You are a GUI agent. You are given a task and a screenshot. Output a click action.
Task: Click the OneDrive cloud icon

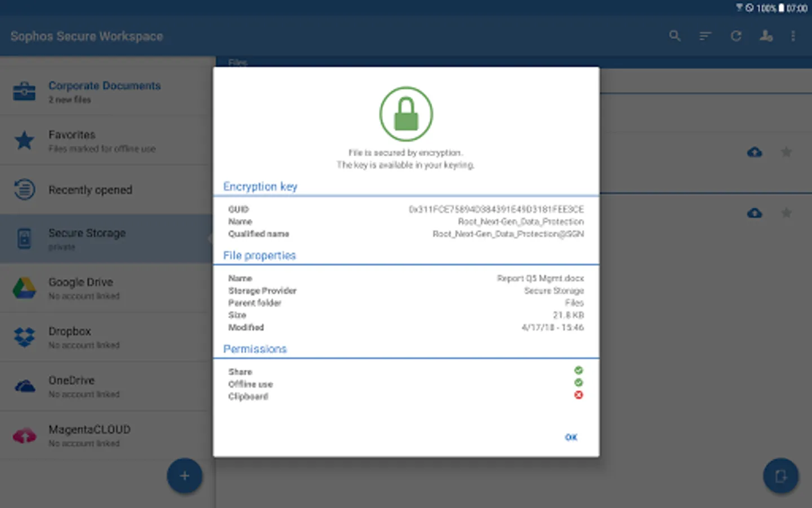24,387
